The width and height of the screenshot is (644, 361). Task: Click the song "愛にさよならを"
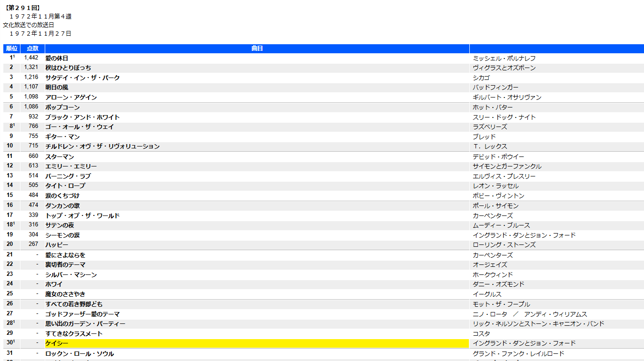(x=65, y=255)
